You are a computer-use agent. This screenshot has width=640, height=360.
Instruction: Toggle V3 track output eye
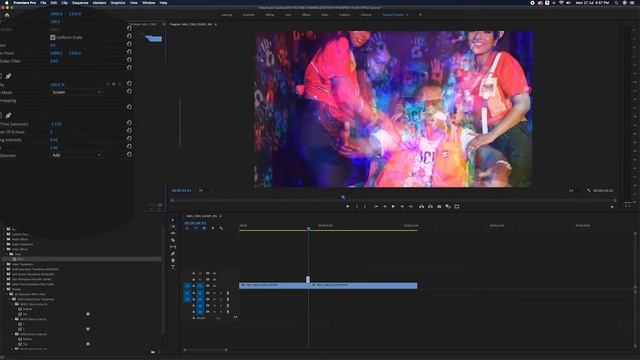pos(214,273)
